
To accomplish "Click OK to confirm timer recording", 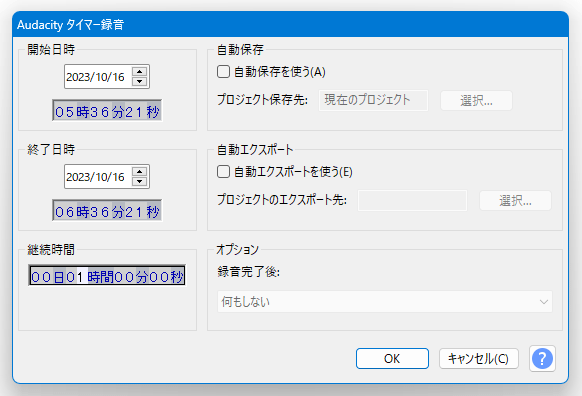I will pos(392,359).
